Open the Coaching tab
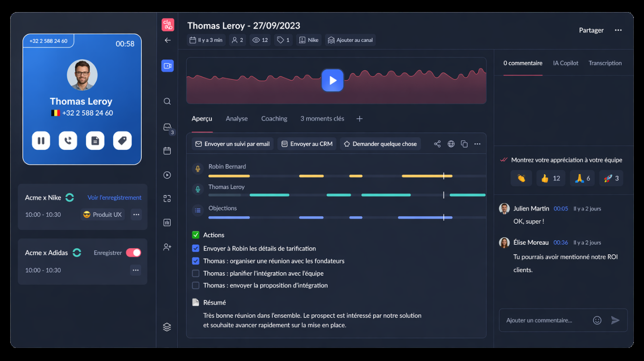Image resolution: width=644 pixels, height=361 pixels. (x=274, y=118)
